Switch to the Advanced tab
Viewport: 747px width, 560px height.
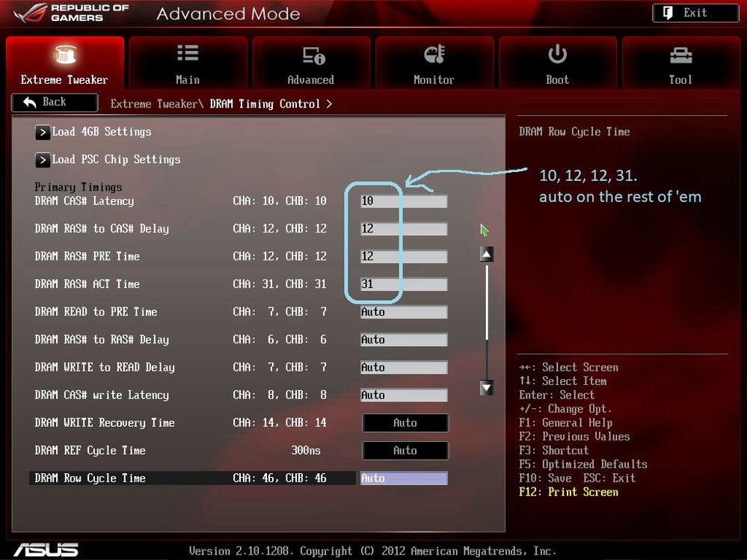pyautogui.click(x=311, y=62)
